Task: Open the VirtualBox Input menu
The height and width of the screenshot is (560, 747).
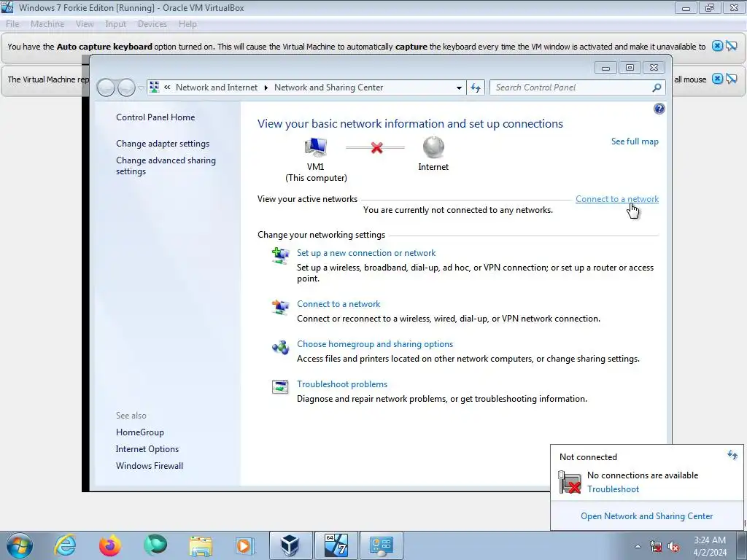Action: click(115, 24)
